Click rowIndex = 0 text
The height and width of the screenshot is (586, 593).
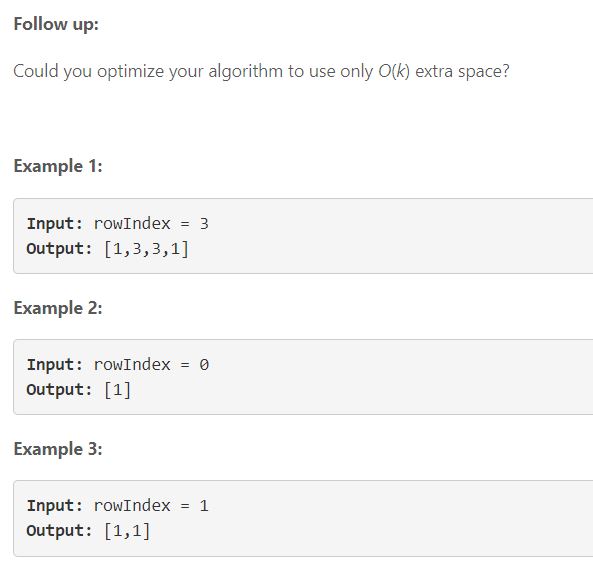151,365
